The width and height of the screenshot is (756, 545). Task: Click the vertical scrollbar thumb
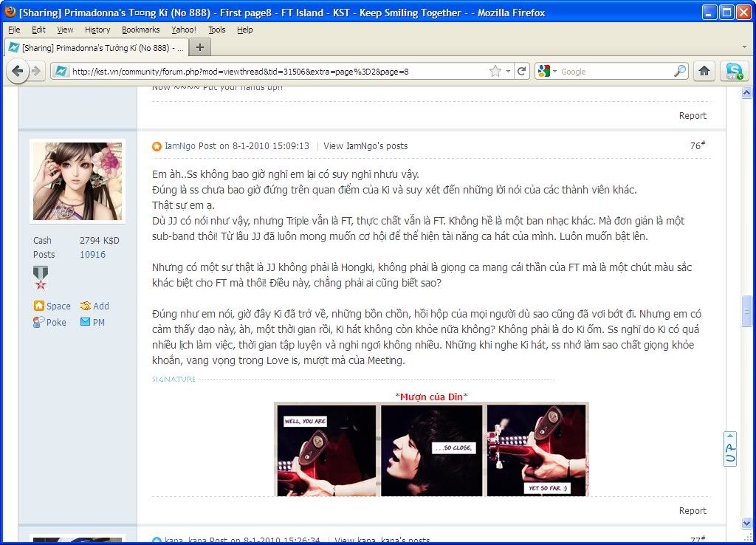tap(746, 310)
